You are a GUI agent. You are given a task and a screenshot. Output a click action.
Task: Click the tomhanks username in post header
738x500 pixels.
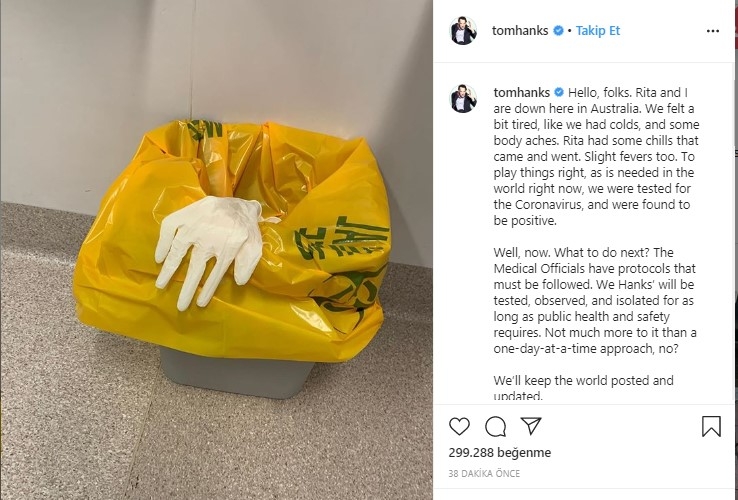(520, 31)
